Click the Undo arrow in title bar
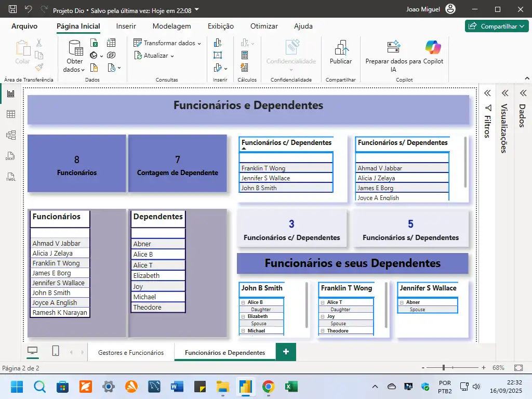Viewport: 532px width, 399px height. (29, 9)
